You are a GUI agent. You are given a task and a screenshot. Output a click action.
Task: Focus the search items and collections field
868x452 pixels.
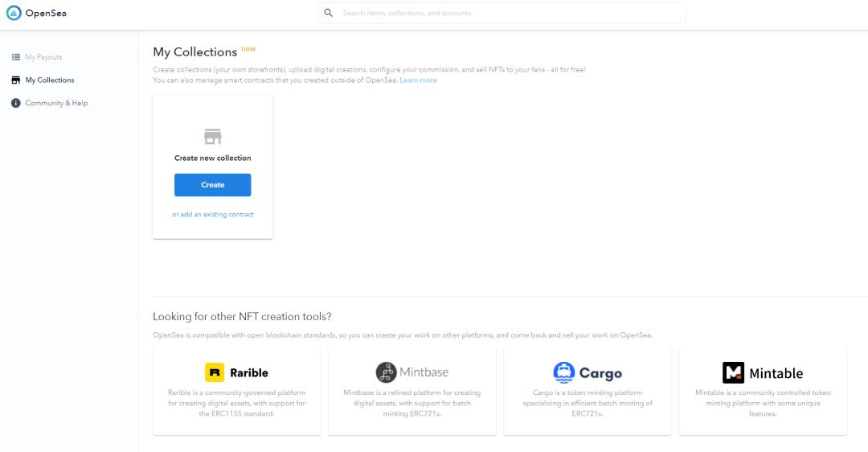point(506,13)
